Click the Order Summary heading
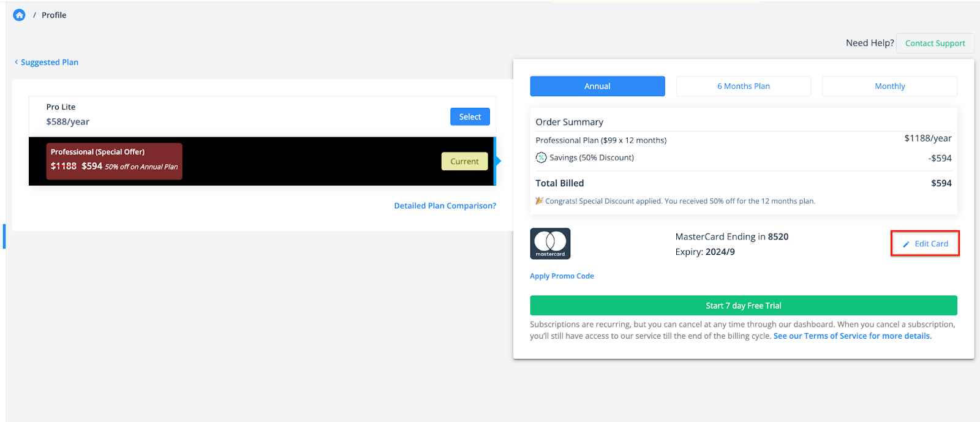980x422 pixels. (570, 122)
